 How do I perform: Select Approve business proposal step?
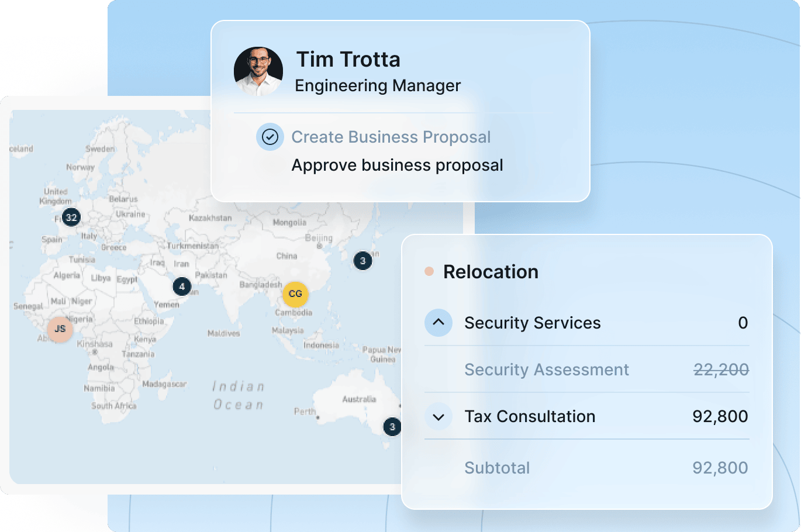tap(397, 165)
